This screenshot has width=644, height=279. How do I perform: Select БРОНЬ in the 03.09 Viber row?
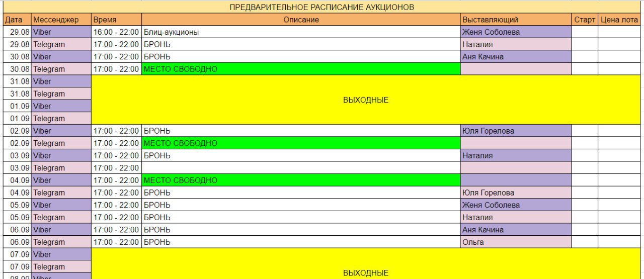click(x=301, y=156)
